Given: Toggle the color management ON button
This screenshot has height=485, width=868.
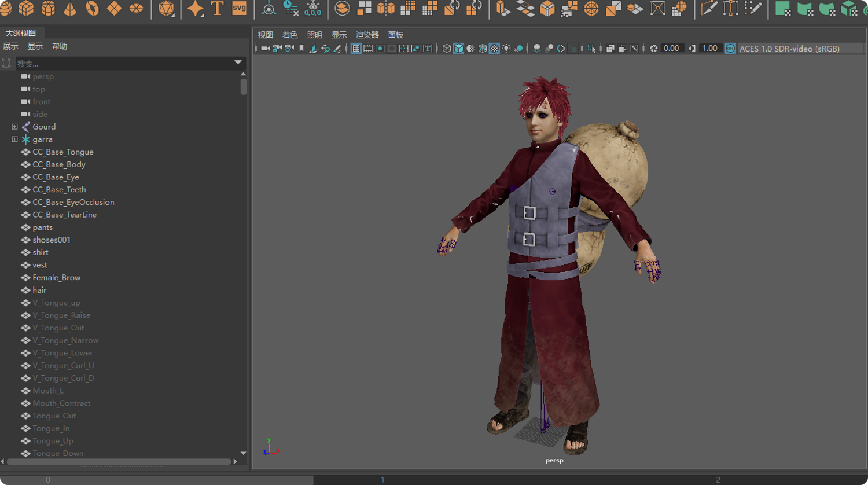Looking at the screenshot, I should tap(730, 49).
